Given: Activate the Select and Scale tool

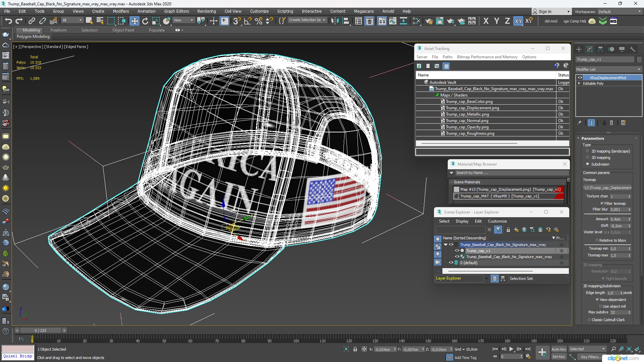Looking at the screenshot, I should [x=156, y=21].
